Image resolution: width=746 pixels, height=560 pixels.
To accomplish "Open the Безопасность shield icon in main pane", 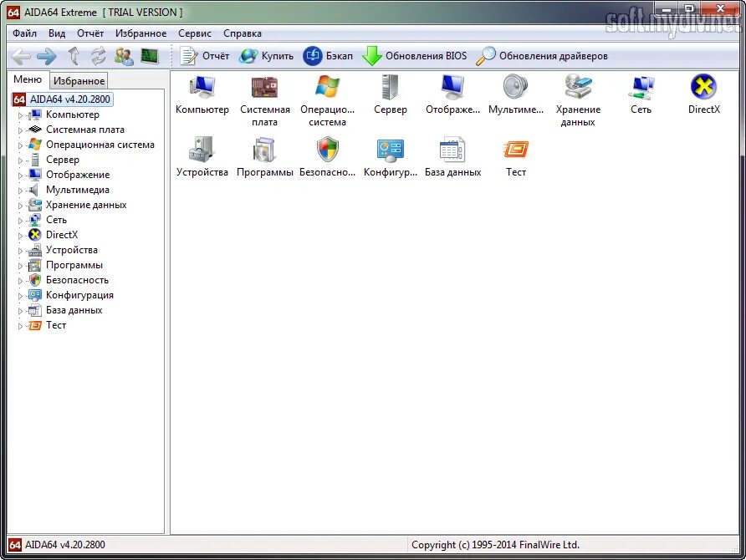I will click(327, 150).
